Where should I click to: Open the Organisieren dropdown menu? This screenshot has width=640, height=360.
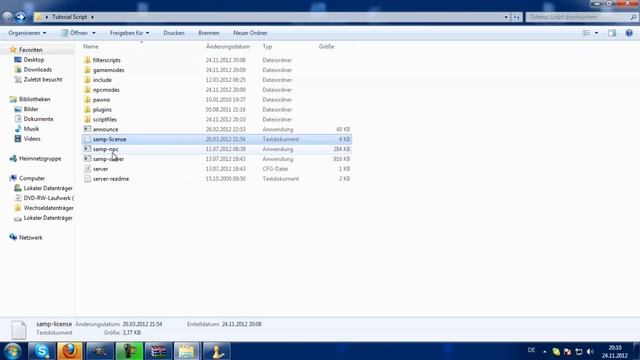pos(27,33)
